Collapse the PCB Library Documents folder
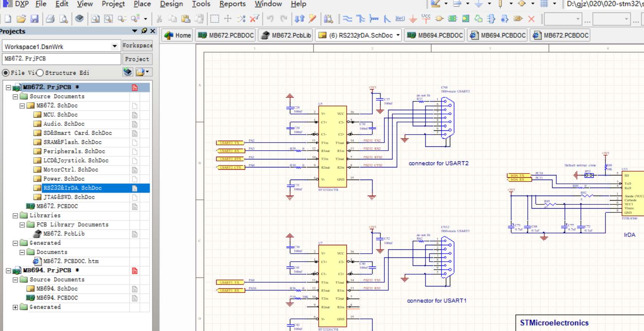Viewport: 644px width, 331px height. point(22,225)
